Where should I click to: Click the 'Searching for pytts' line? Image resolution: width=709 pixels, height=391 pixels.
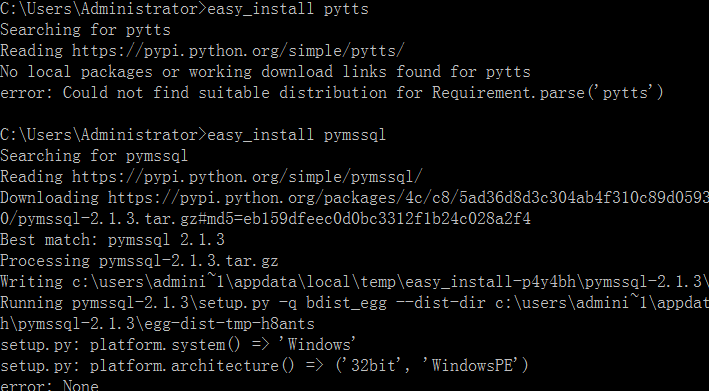point(85,30)
